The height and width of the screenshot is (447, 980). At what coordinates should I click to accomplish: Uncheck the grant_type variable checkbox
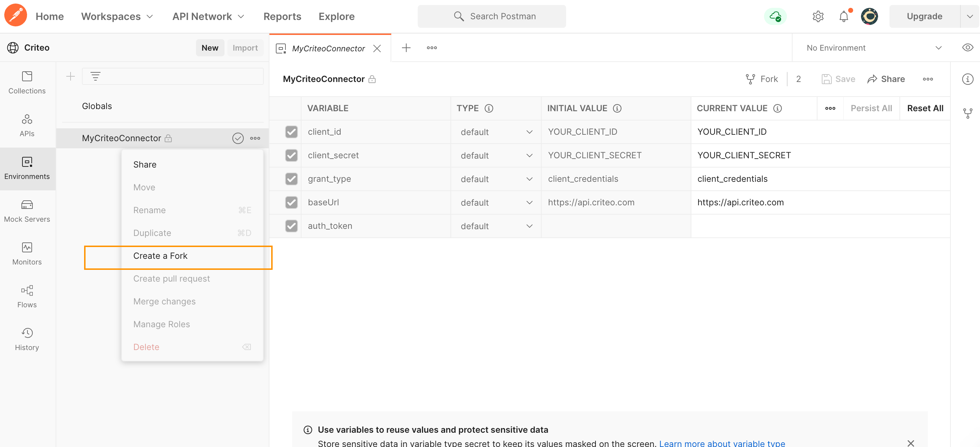click(x=292, y=179)
